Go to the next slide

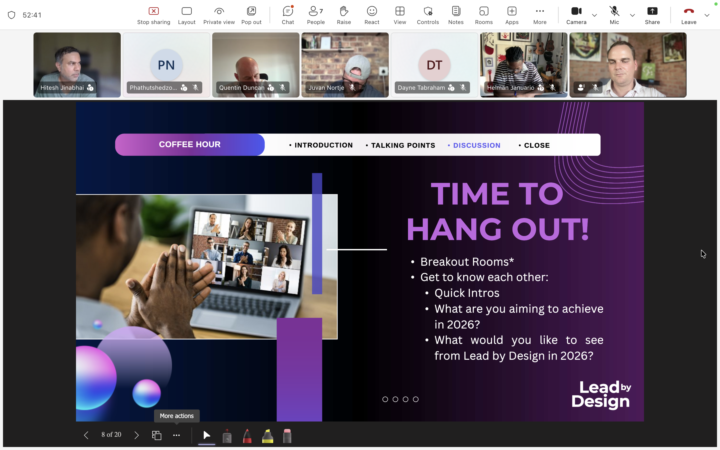pos(137,435)
